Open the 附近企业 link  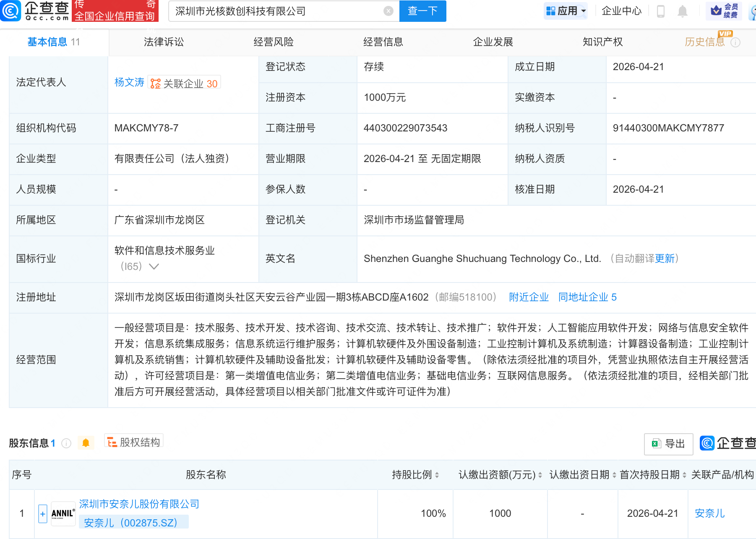528,297
